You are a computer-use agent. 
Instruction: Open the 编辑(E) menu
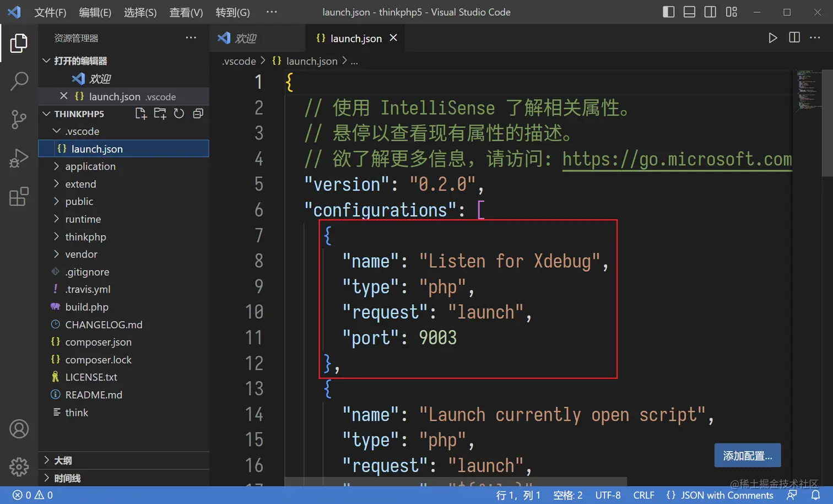click(95, 12)
